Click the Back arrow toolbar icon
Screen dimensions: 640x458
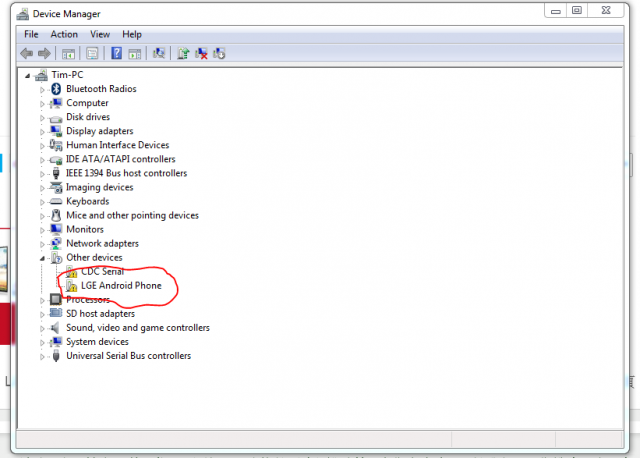27,53
